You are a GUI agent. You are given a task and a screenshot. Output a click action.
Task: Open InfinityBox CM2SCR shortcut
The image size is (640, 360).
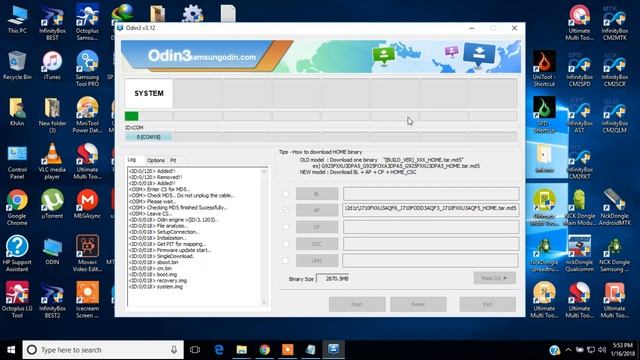click(x=614, y=69)
